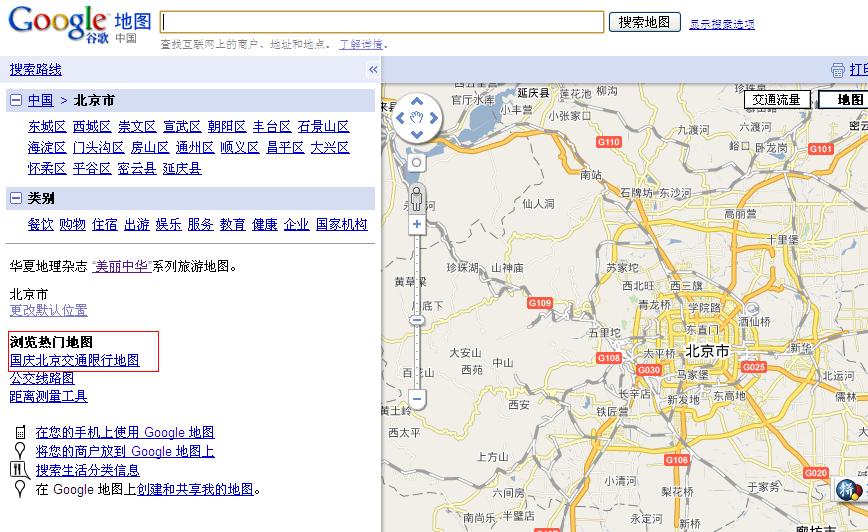Viewport: 868px width, 532px height.
Task: Focus the map search text box
Action: [x=382, y=22]
